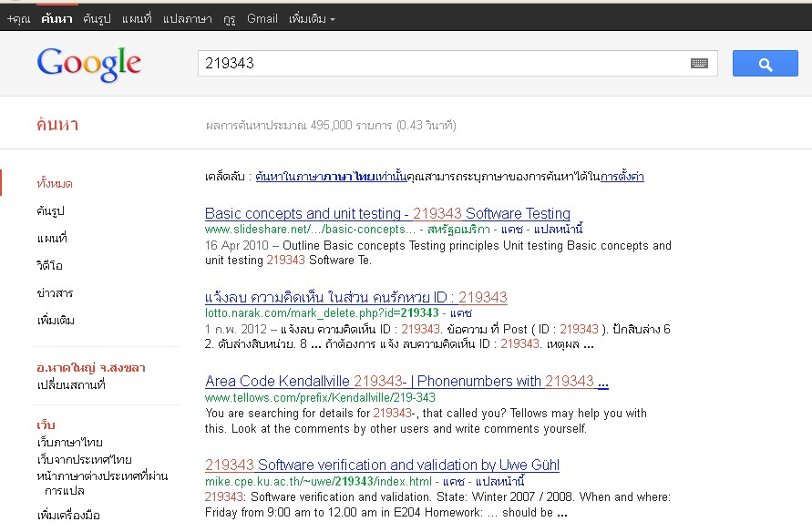This screenshot has height=532, width=812.
Task: Click แปลหน้านี้ on the mike.cpe.ku.ac.th result
Action: [x=499, y=481]
